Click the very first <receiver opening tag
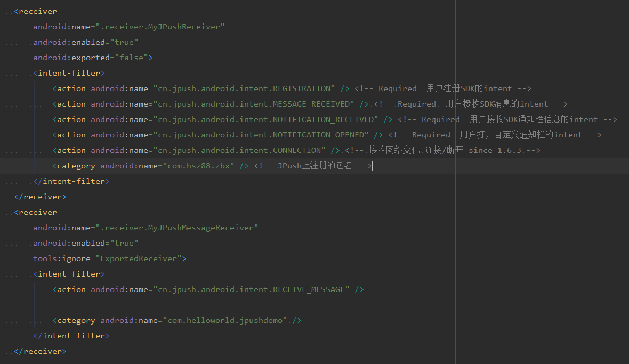 (35, 11)
